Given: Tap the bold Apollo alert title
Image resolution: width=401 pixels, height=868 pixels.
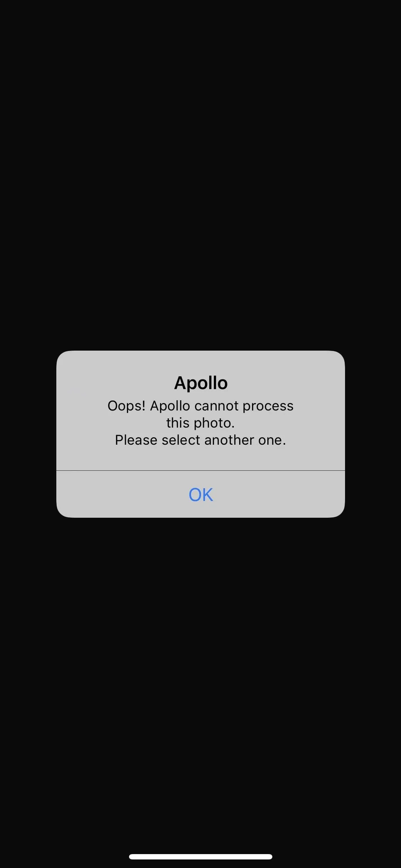Looking at the screenshot, I should pyautogui.click(x=201, y=383).
